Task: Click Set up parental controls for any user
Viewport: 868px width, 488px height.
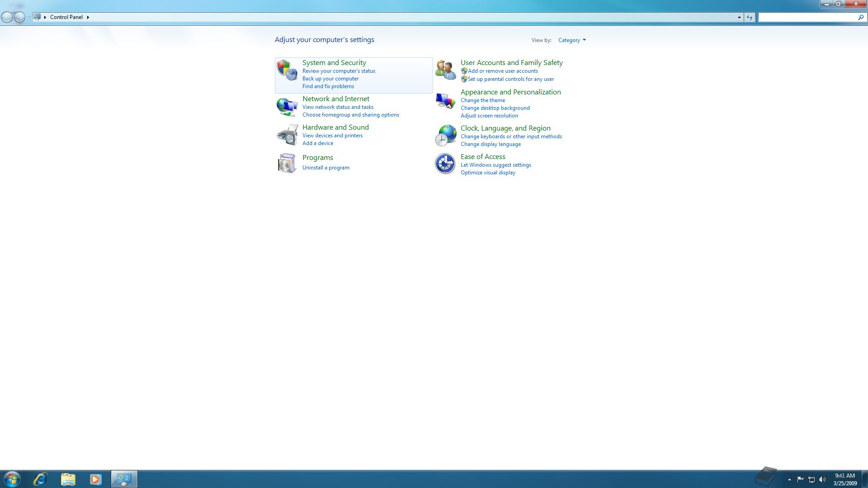Action: 511,79
